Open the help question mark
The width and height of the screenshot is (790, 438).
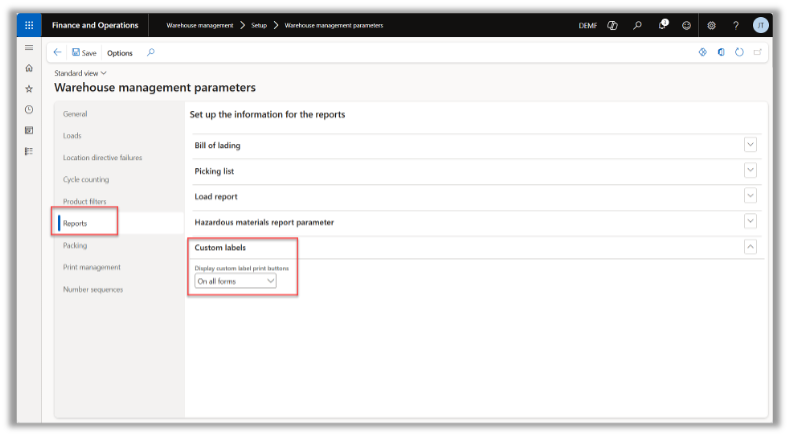click(x=736, y=25)
